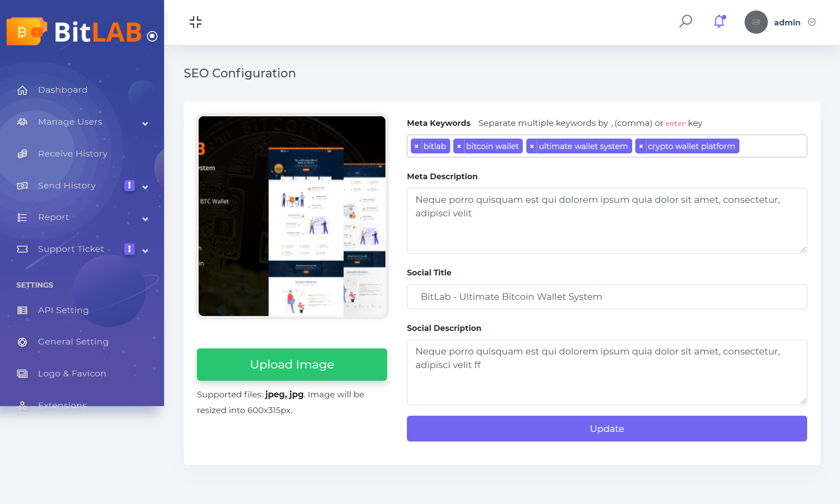This screenshot has height=504, width=840.
Task: Click the API Setting icon
Action: coord(22,310)
